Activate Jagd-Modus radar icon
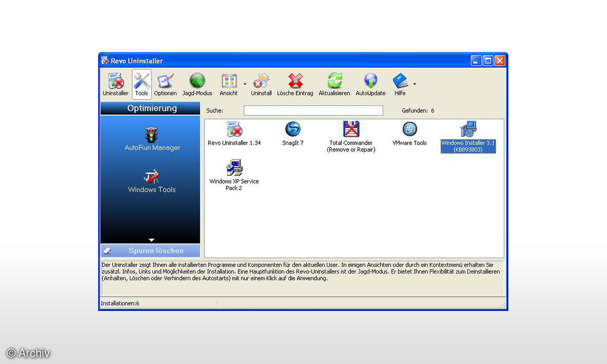Viewport: 607px width, 364px height. coord(197,81)
